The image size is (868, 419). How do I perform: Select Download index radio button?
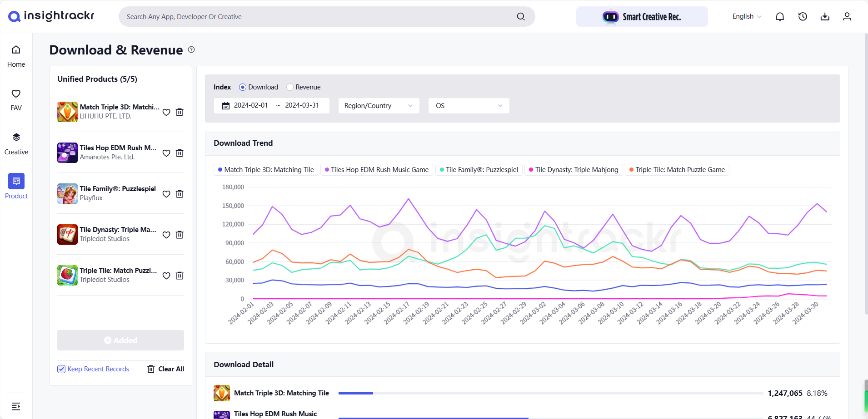(x=243, y=87)
